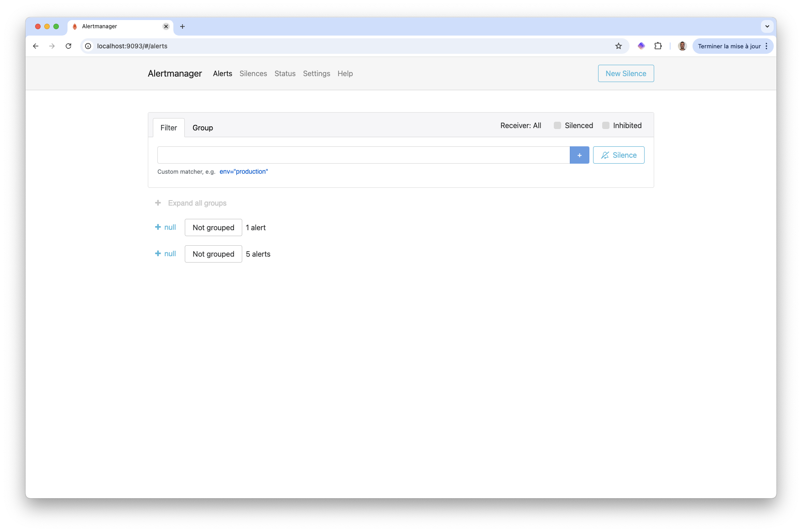Click the blue plus icon to add matcher
The height and width of the screenshot is (532, 802).
point(579,155)
